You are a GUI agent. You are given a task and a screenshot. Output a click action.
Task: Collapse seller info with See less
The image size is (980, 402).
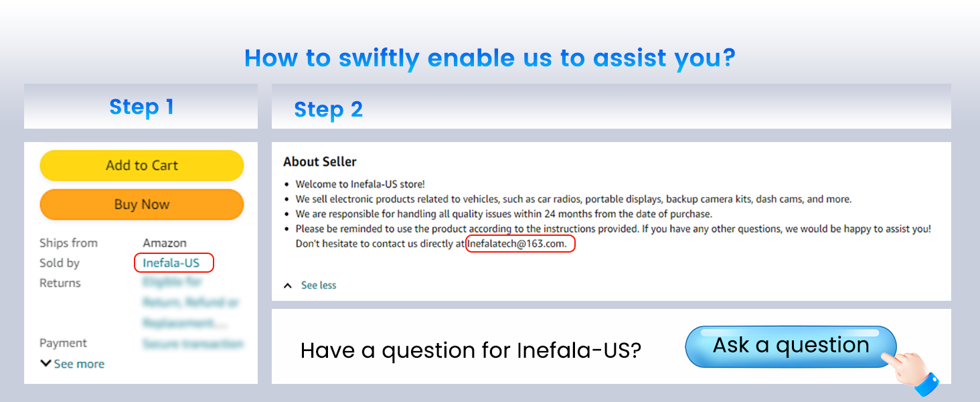319,285
